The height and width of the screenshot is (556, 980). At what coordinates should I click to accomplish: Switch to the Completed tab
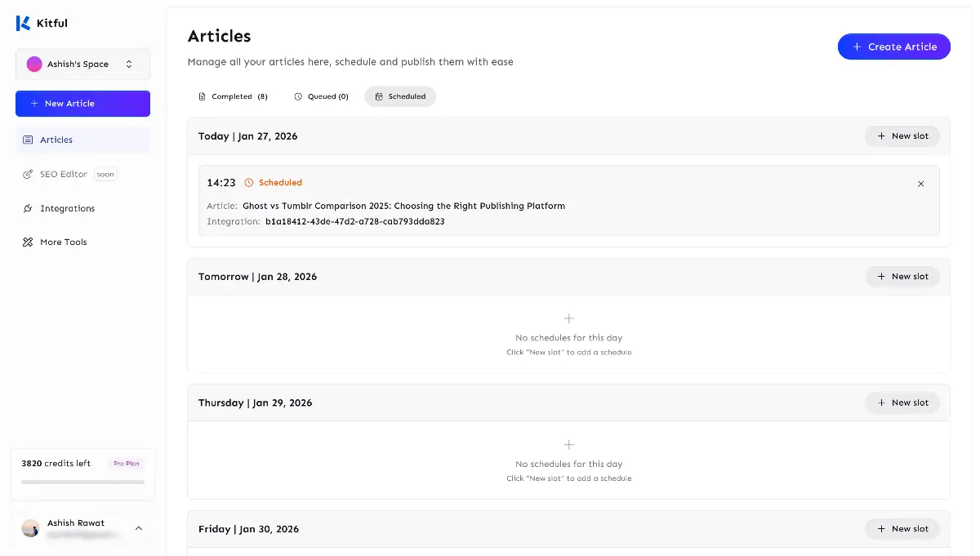(233, 96)
